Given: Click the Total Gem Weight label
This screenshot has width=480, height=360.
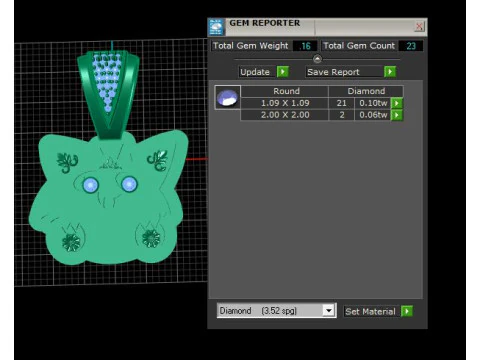Looking at the screenshot, I should point(250,46).
